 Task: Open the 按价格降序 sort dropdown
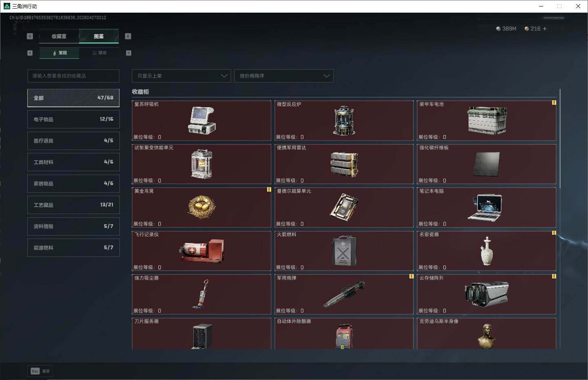point(284,76)
